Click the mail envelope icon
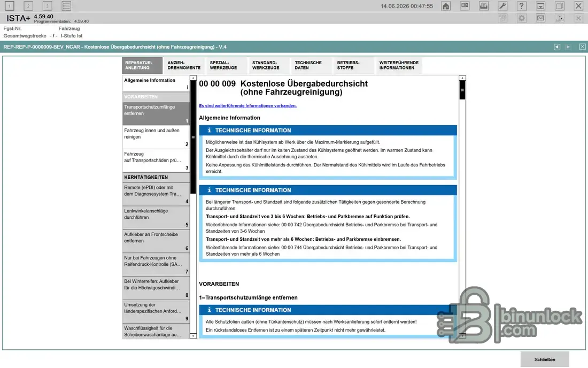 (x=540, y=18)
